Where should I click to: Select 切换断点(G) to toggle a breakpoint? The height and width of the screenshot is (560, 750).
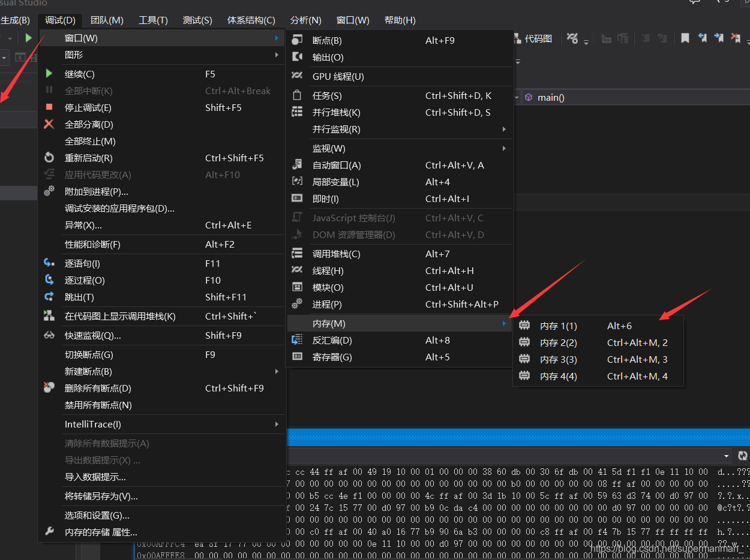pyautogui.click(x=161, y=354)
